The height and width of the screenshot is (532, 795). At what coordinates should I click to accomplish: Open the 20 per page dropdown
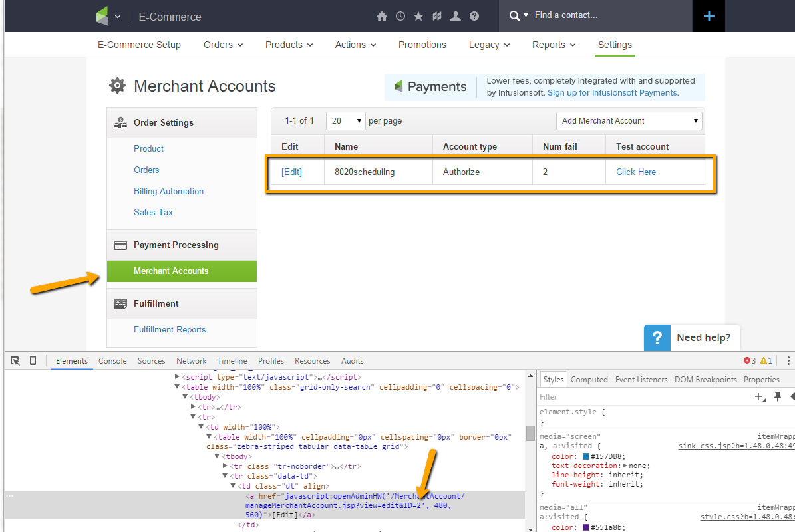click(x=346, y=120)
